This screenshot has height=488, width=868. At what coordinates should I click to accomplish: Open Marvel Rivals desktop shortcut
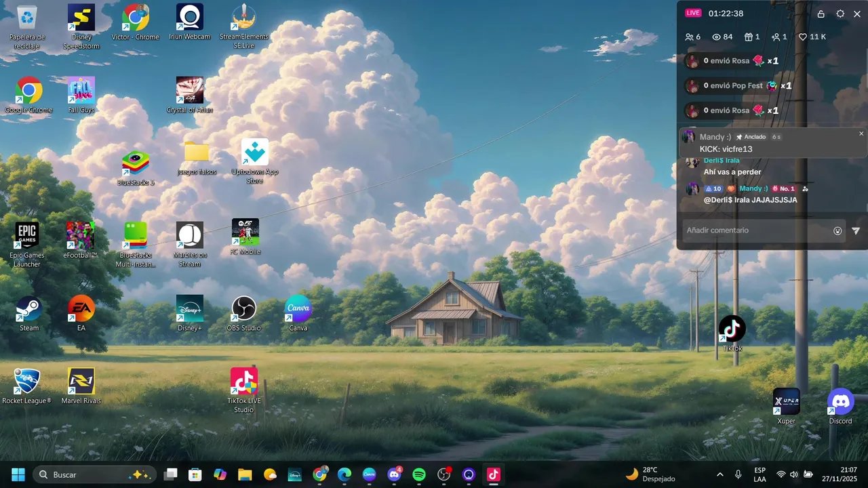point(81,386)
